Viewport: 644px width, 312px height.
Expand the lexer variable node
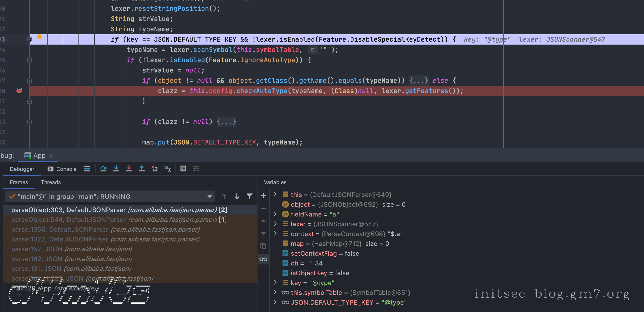275,224
